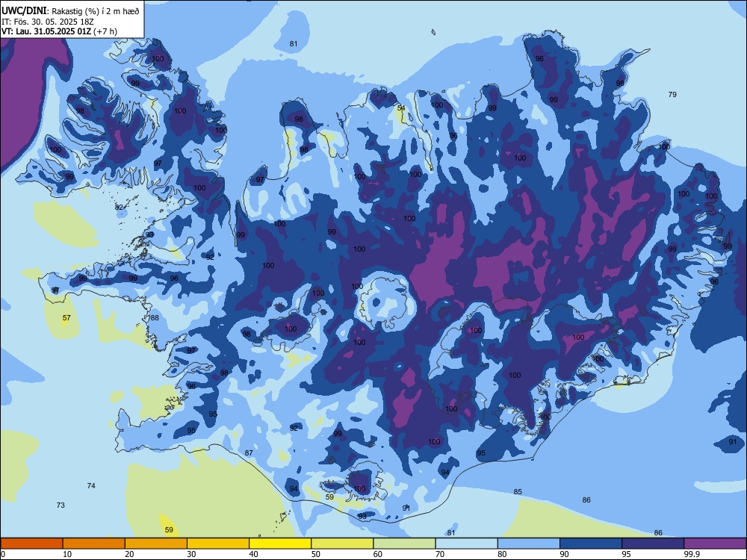Viewport: 747px width, 560px height.
Task: Select the 20–30 amber legend swatch
Action: 156,544
